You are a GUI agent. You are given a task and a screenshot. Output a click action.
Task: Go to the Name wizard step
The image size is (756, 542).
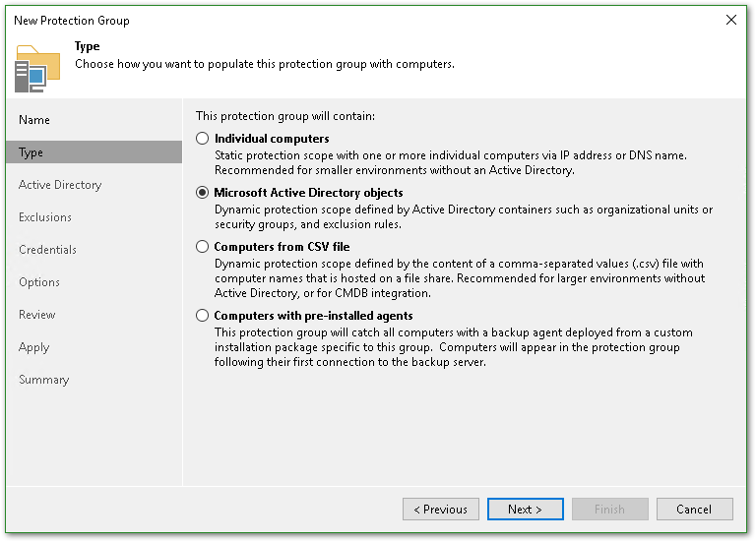pos(34,120)
